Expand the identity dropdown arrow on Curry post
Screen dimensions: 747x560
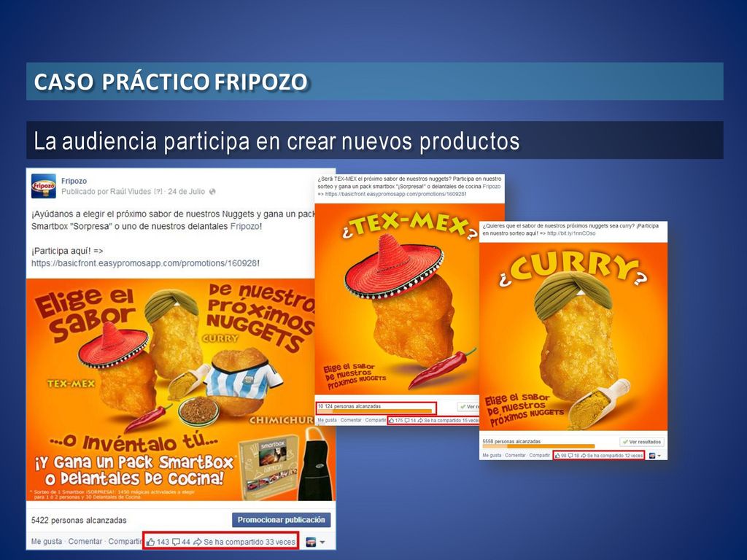pos(659,456)
